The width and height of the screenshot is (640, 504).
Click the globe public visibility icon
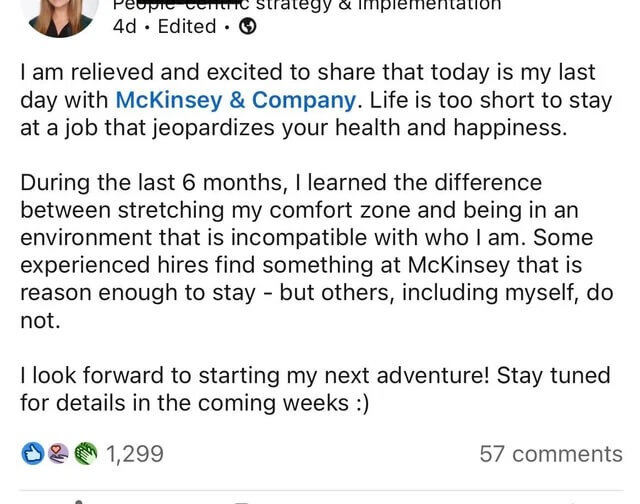[247, 27]
